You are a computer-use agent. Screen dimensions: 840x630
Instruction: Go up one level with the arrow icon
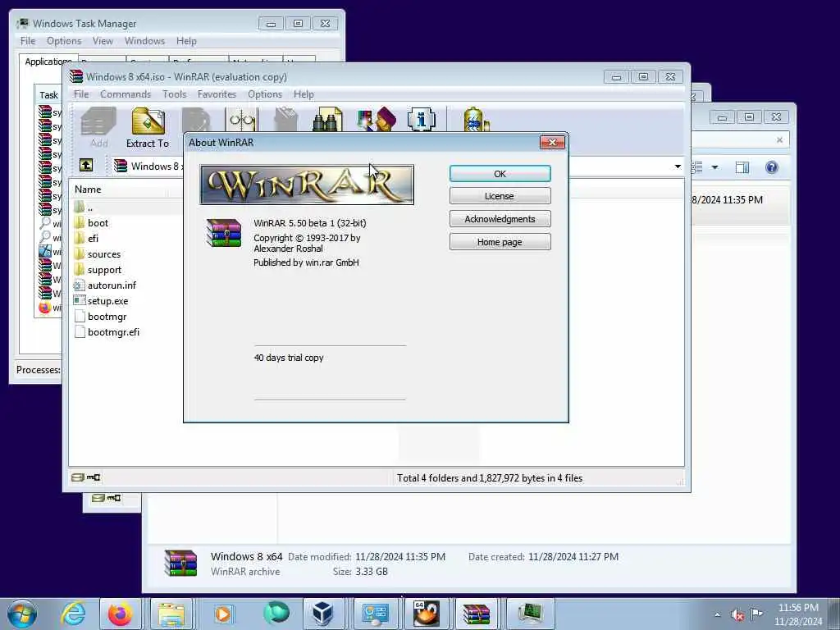point(85,165)
